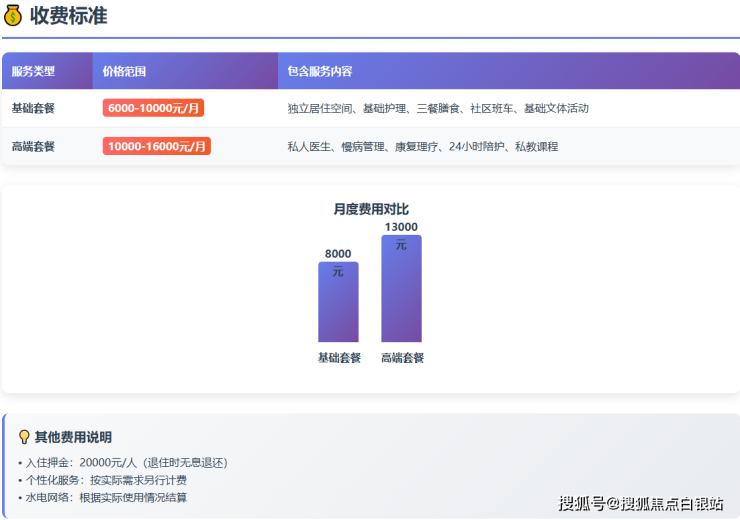Image resolution: width=740 pixels, height=520 pixels.
Task: Click the 服务类型 column header
Action: [x=33, y=72]
